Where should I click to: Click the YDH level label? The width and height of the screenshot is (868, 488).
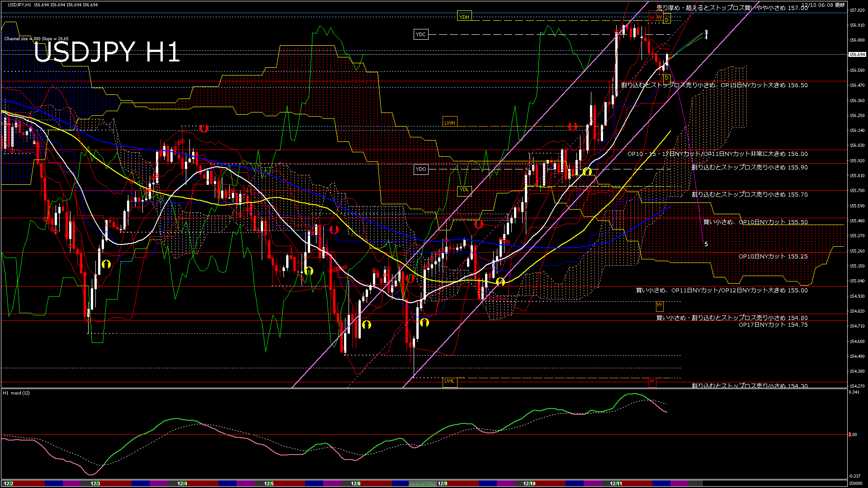pyautogui.click(x=465, y=16)
